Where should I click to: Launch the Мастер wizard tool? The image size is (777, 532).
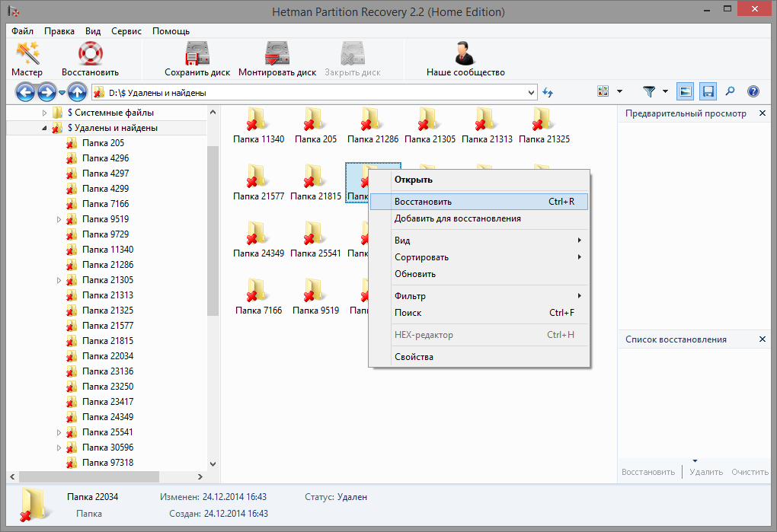[x=27, y=59]
